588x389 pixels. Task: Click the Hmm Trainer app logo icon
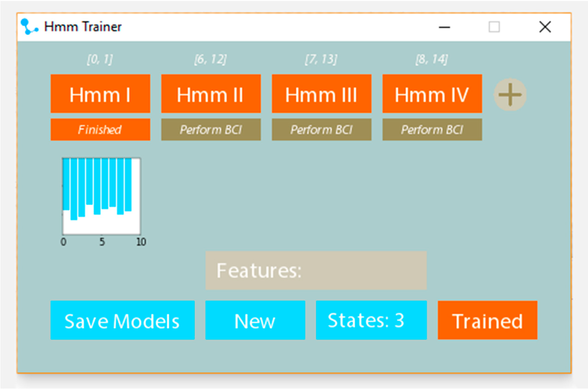tap(29, 27)
